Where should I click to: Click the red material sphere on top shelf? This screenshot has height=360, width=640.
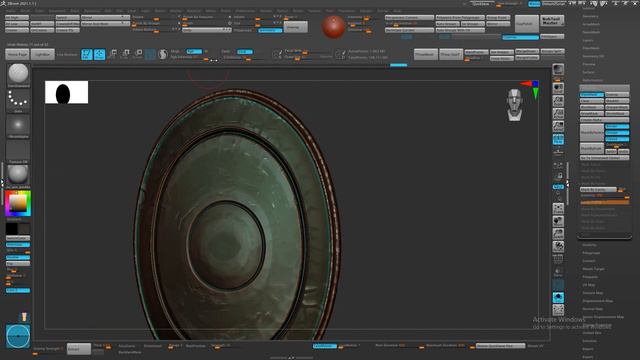pos(333,27)
